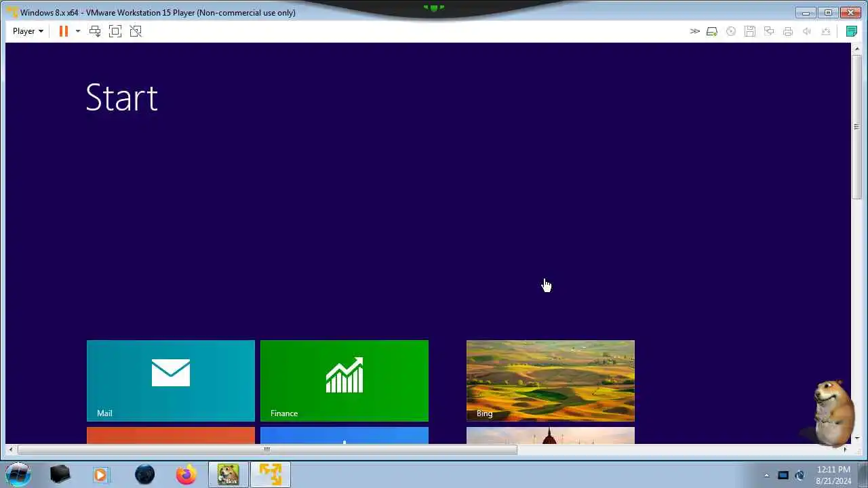Viewport: 868px width, 488px height.
Task: Launch Firefox from the taskbar
Action: point(186,474)
